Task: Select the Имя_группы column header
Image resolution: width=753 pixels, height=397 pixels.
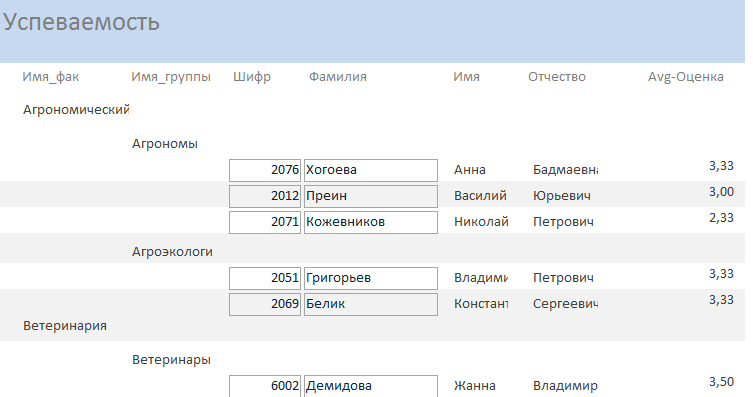Action: click(171, 77)
